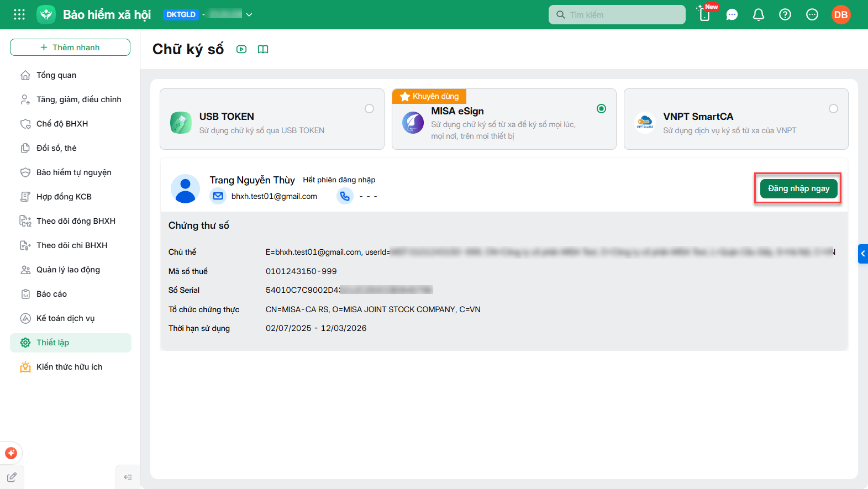Open the help question mark icon
Image resolution: width=868 pixels, height=489 pixels.
click(785, 15)
